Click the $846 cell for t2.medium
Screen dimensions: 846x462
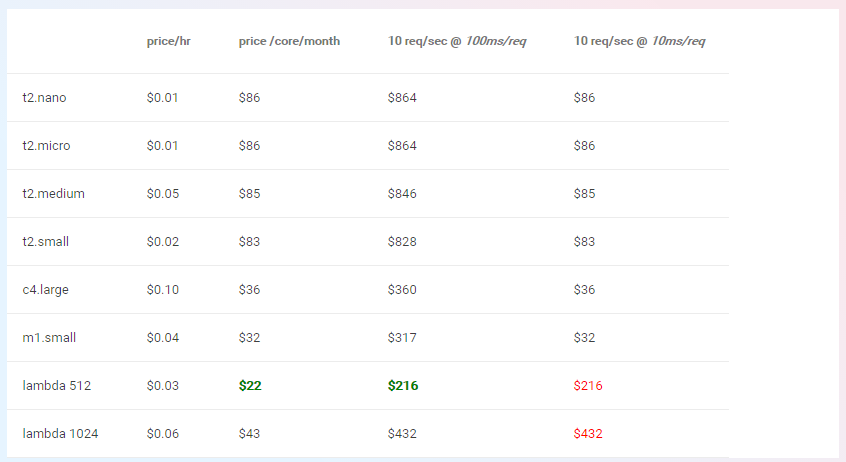click(x=402, y=194)
